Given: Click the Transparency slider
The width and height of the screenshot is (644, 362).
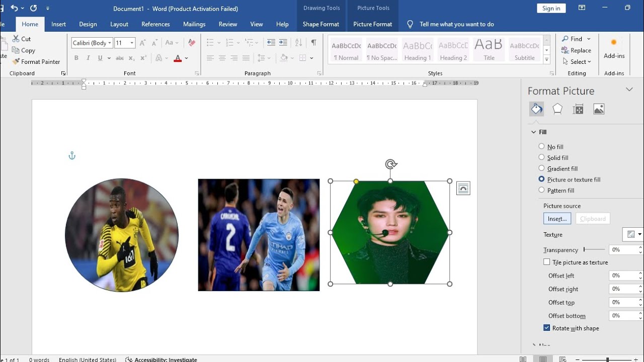Looking at the screenshot, I should [x=594, y=249].
